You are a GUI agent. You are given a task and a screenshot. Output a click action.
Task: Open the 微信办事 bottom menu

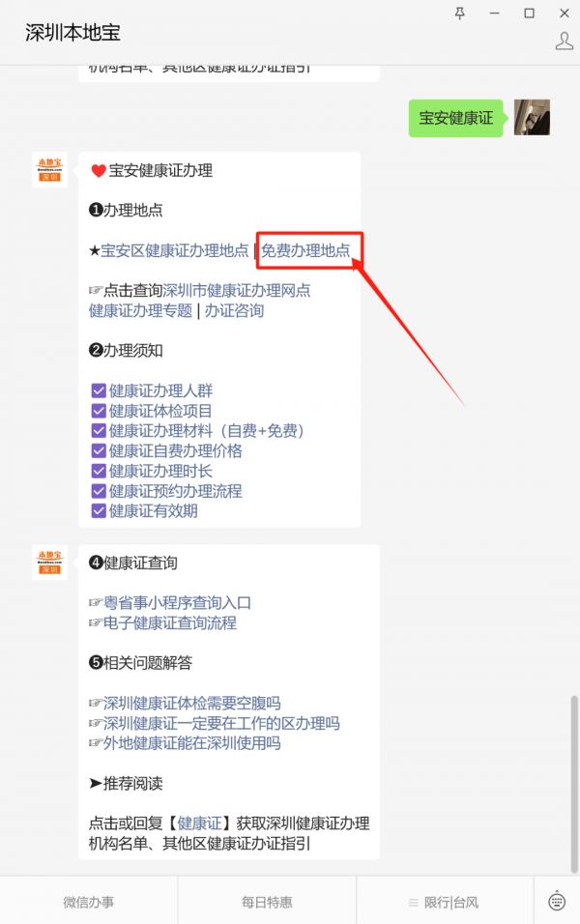tap(88, 902)
